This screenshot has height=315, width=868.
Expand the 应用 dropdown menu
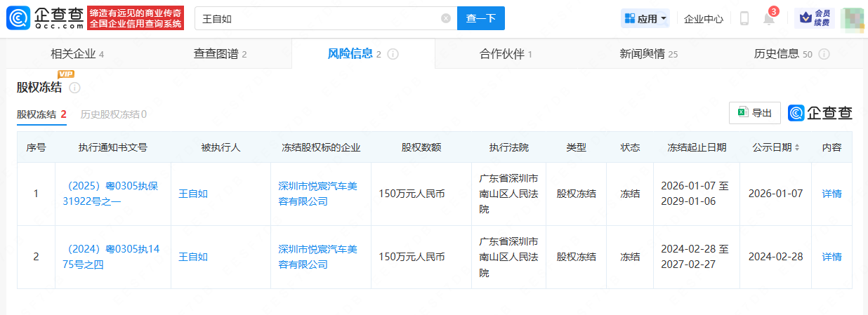pyautogui.click(x=645, y=19)
